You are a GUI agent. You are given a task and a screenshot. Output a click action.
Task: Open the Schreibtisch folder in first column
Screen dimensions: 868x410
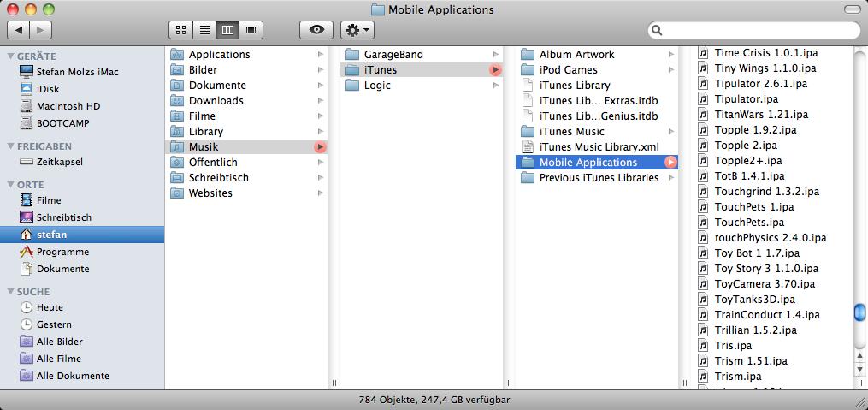point(247,178)
